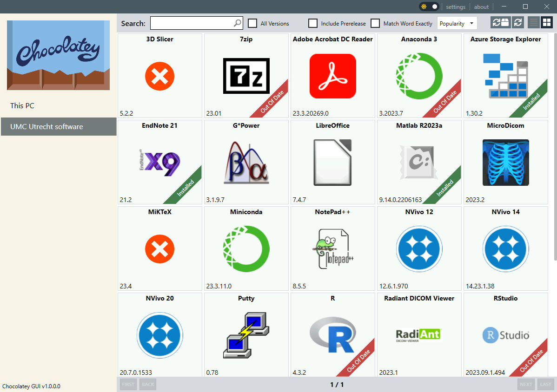557x392 pixels.
Task: Select the Matlab R2023a package icon
Action: click(x=419, y=163)
